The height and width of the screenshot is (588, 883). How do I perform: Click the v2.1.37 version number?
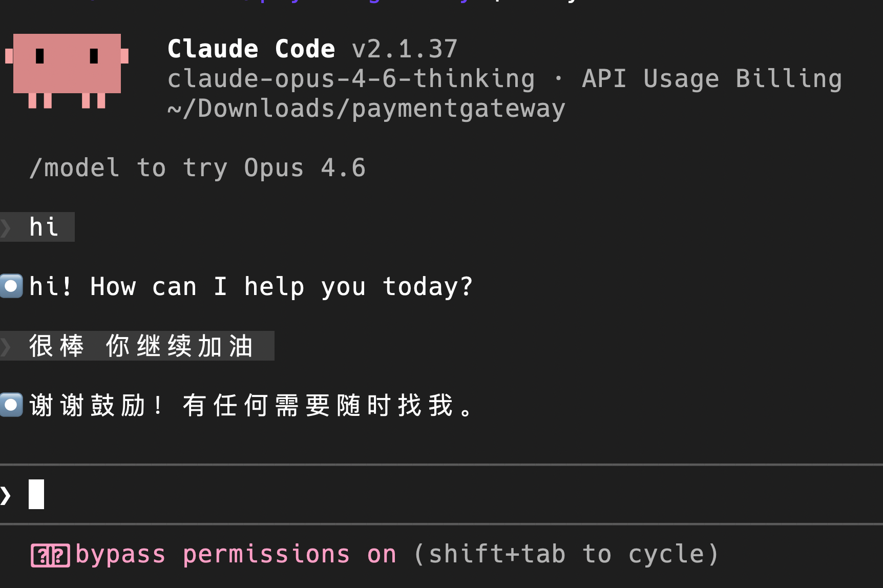tap(405, 49)
